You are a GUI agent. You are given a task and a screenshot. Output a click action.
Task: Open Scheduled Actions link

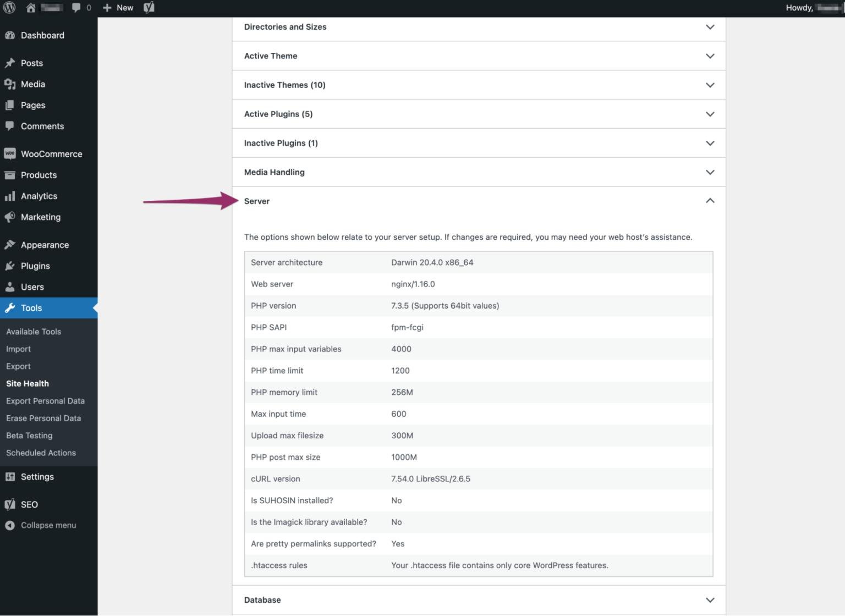pyautogui.click(x=41, y=453)
